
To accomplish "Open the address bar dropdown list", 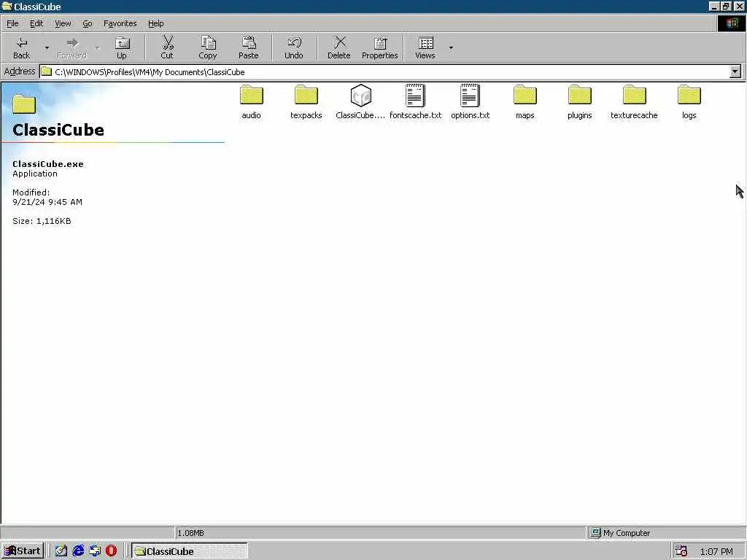I will click(735, 71).
